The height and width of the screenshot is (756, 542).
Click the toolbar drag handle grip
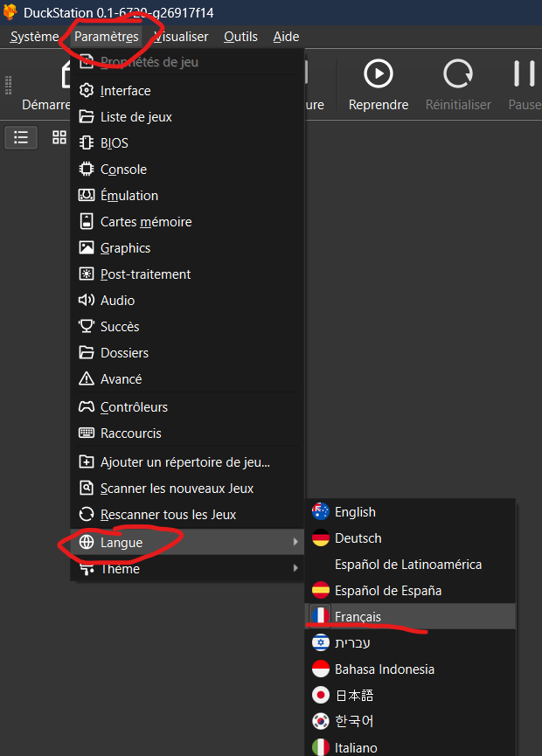point(8,86)
